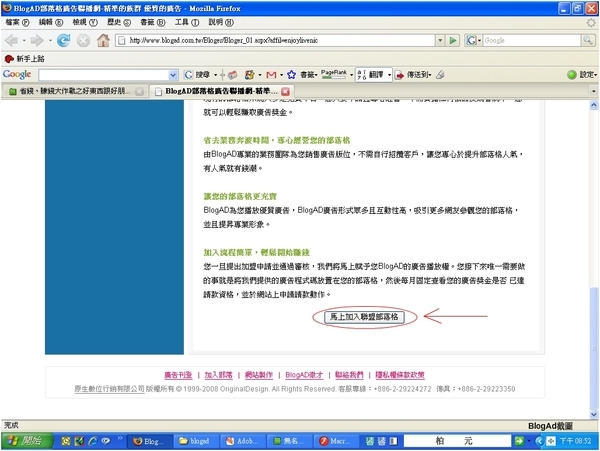Reload the page with the Refresh icon
600x451 pixels.
[64, 40]
